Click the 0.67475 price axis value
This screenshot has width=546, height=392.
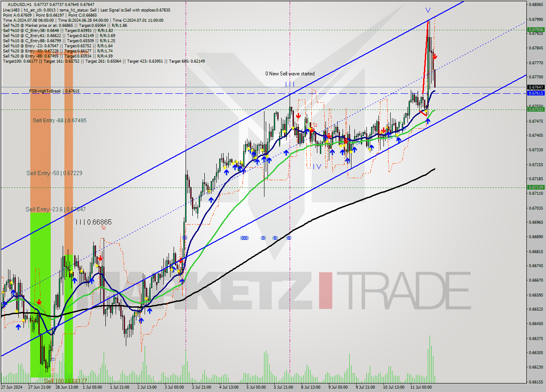pyautogui.click(x=536, y=121)
